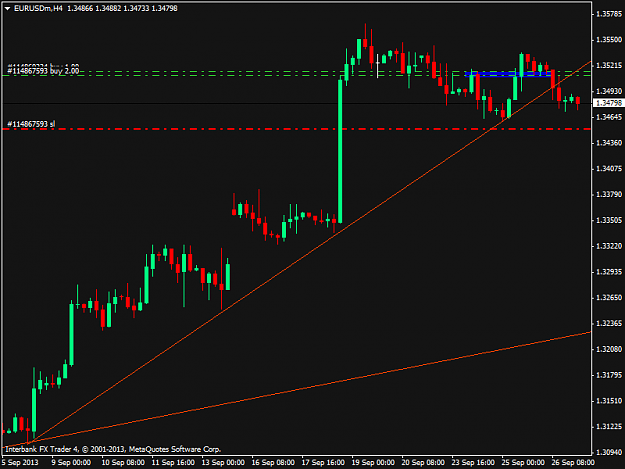Click the EURUSDm,H4 symbol title

(38, 8)
